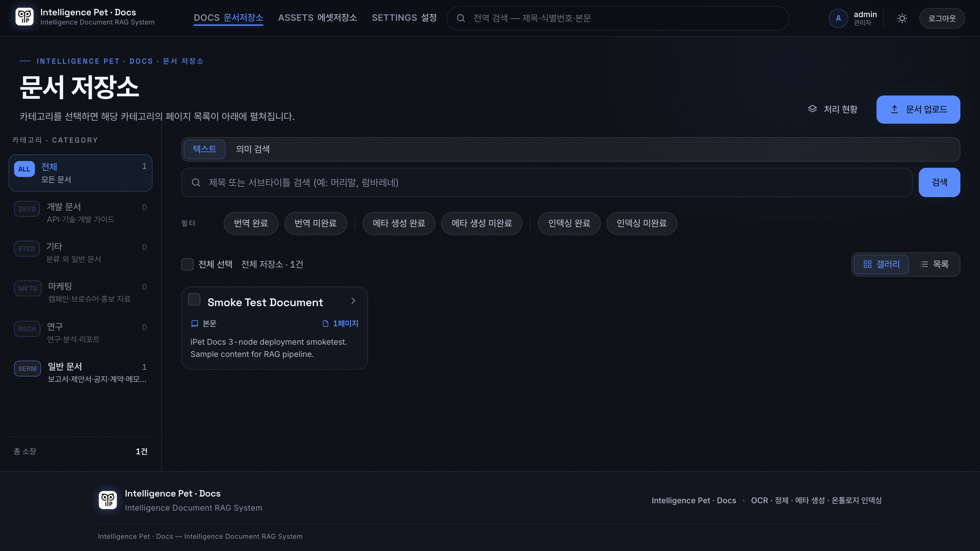Image resolution: width=980 pixels, height=551 pixels.
Task: Click footer text 'OCR · 정제 · 메타 생성 · 온톨로지 인덱싱'
Action: pos(816,500)
